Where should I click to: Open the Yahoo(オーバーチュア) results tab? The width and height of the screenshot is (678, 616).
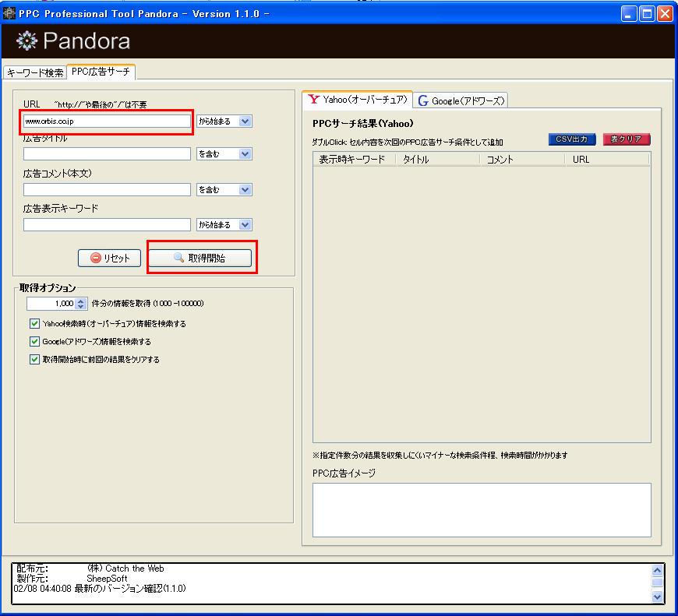click(358, 100)
